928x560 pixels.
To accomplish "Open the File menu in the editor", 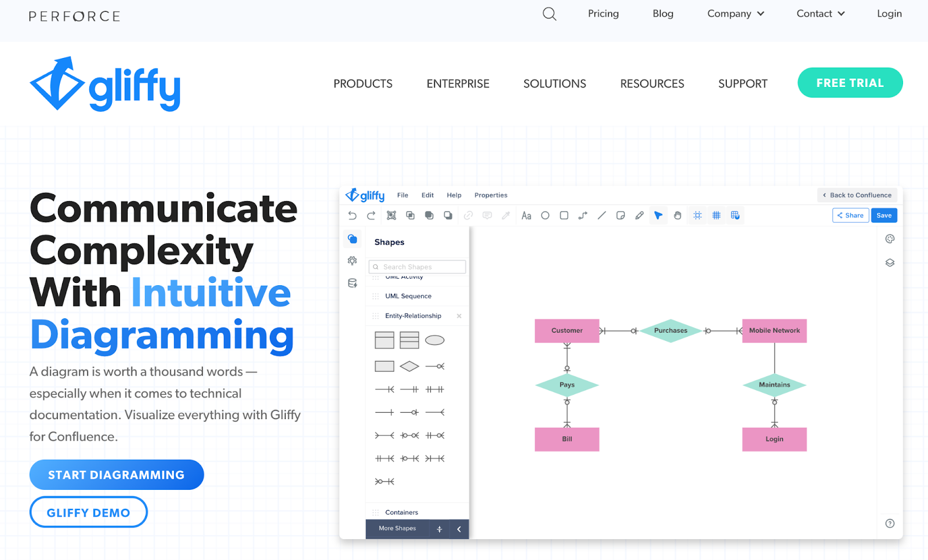I will pos(403,195).
